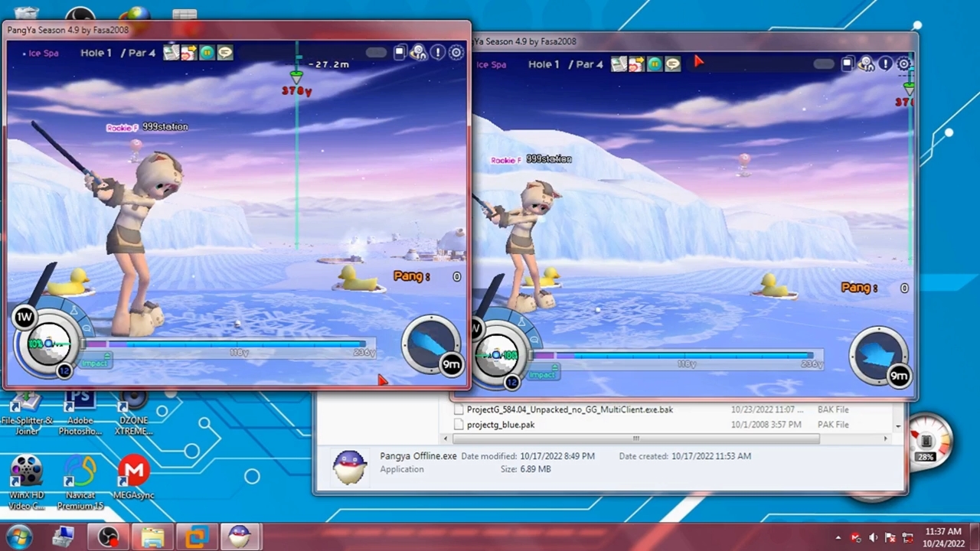Open DZONE XTREME desktop shortcut
Image resolution: width=980 pixels, height=551 pixels.
(133, 413)
